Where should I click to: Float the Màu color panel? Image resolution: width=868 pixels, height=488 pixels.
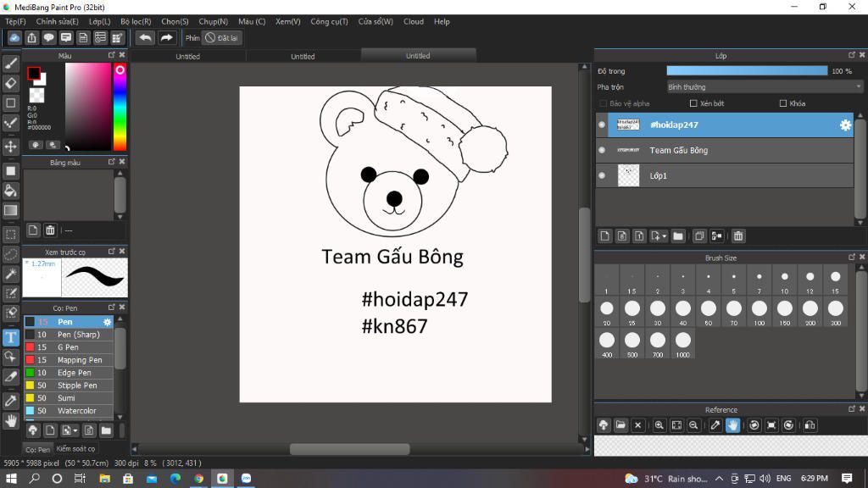tap(111, 55)
